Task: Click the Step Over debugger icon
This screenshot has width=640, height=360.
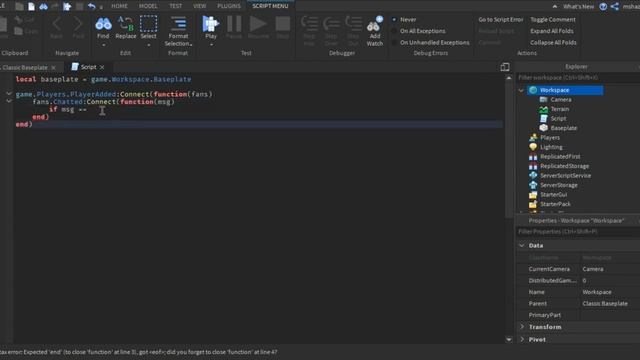Action: (x=331, y=31)
